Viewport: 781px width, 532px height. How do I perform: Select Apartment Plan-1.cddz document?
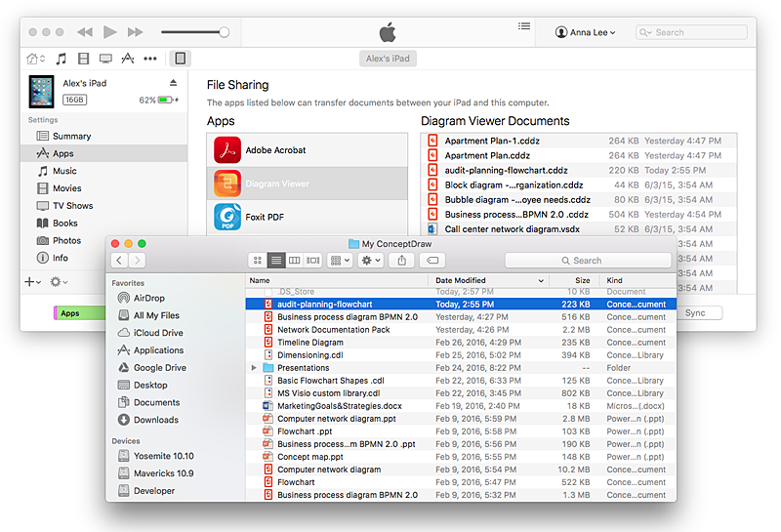579,141
